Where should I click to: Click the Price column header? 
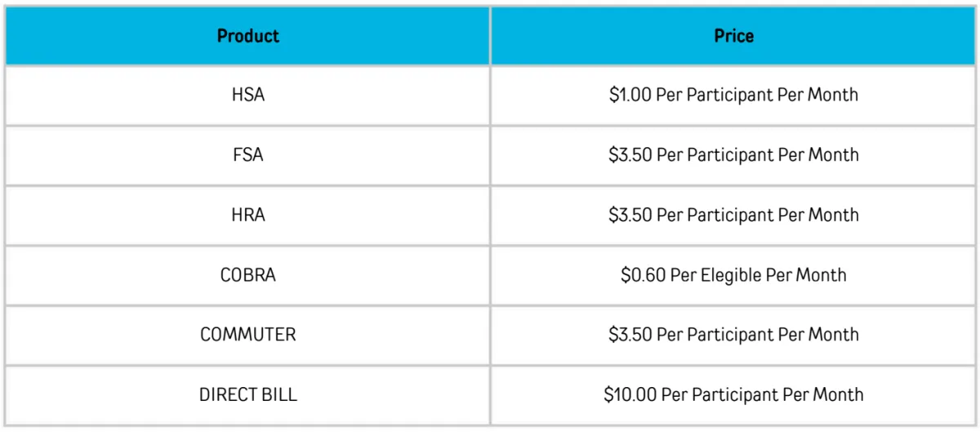[x=733, y=36]
